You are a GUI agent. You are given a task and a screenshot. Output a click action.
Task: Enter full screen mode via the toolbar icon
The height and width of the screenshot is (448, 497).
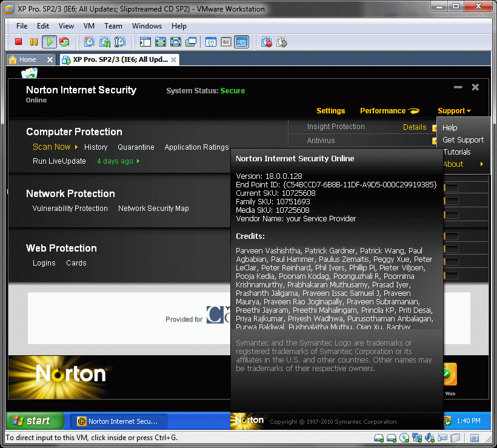tap(161, 42)
